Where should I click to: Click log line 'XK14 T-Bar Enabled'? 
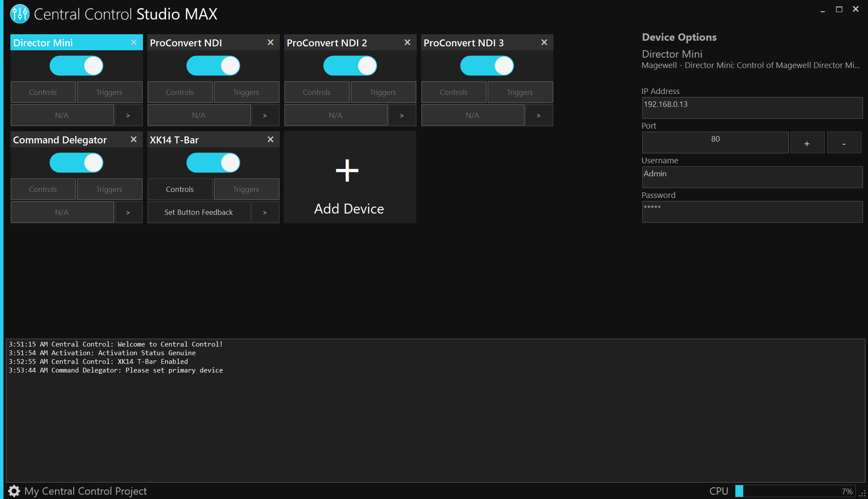pyautogui.click(x=98, y=361)
